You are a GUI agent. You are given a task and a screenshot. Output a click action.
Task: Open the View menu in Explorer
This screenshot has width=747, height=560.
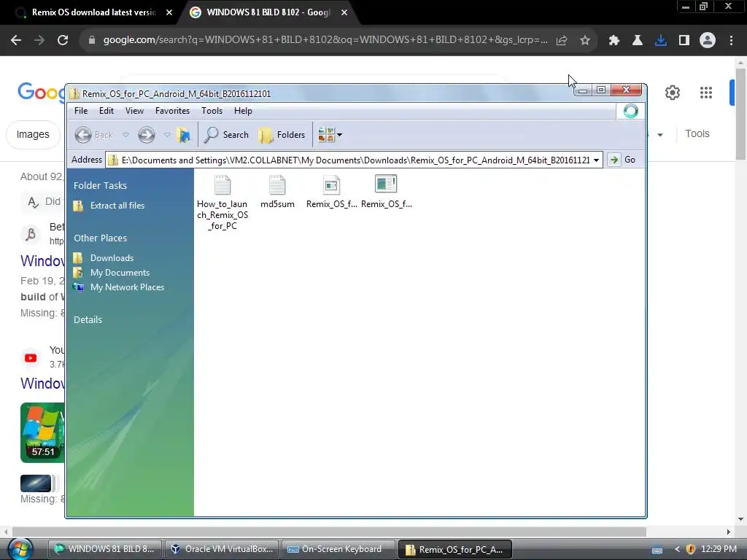coord(134,111)
